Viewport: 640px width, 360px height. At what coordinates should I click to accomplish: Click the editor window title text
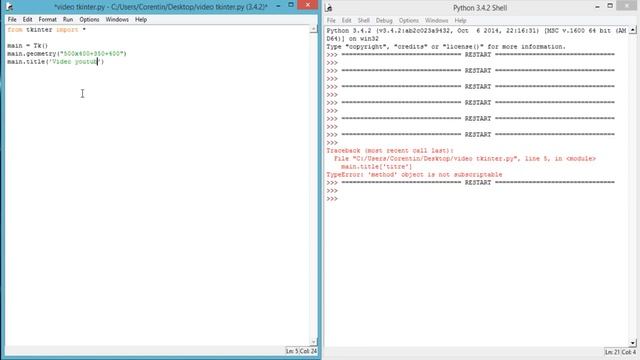pyautogui.click(x=161, y=7)
